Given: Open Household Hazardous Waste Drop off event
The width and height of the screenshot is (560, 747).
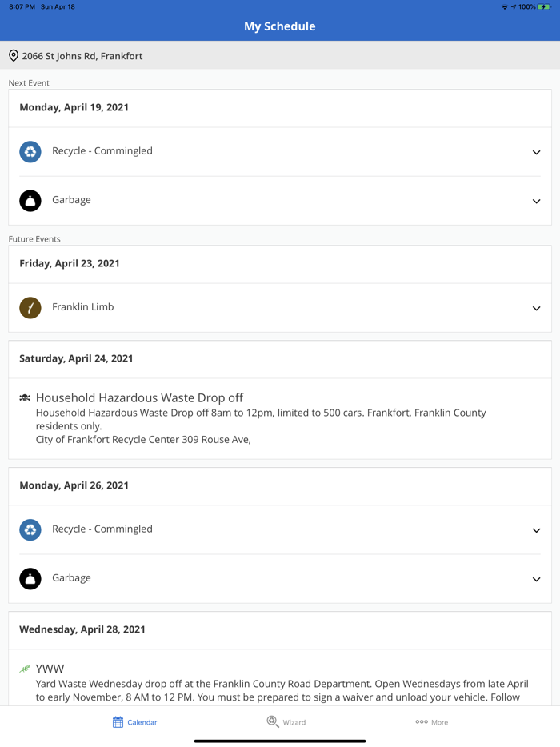Looking at the screenshot, I should [x=139, y=398].
